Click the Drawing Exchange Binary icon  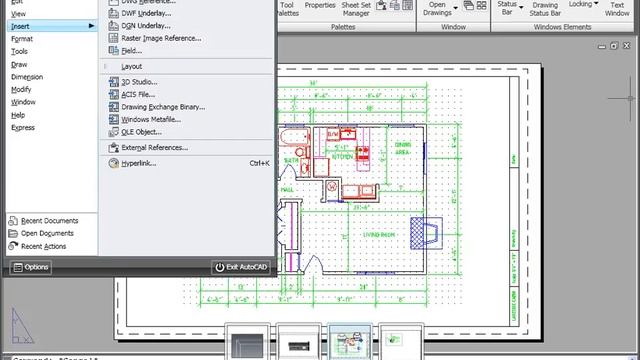[113, 107]
